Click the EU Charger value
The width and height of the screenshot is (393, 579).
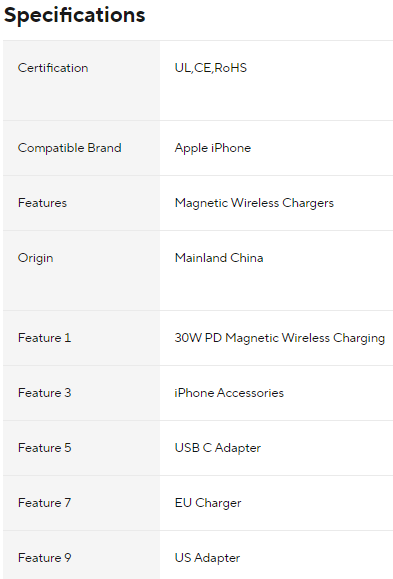coord(208,503)
